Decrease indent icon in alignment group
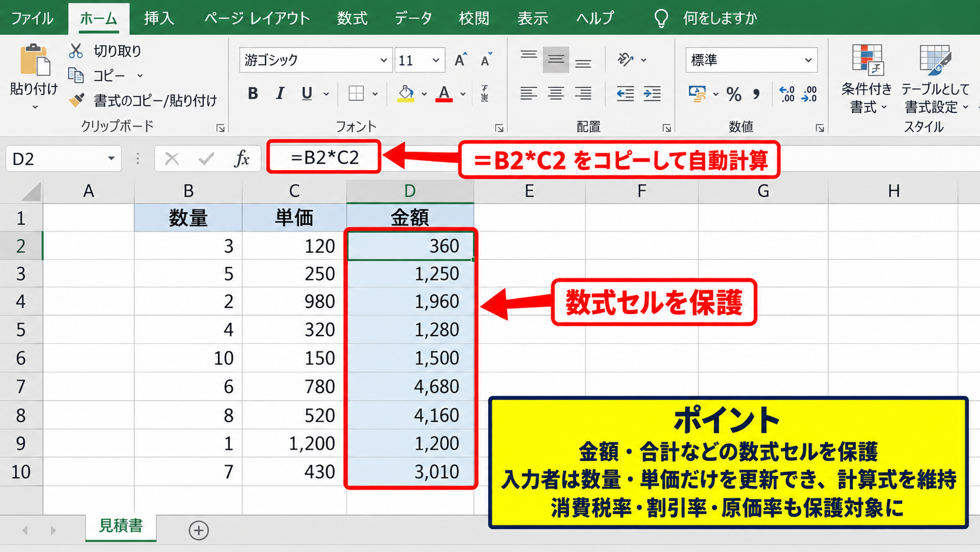Image resolution: width=980 pixels, height=552 pixels. pyautogui.click(x=625, y=93)
